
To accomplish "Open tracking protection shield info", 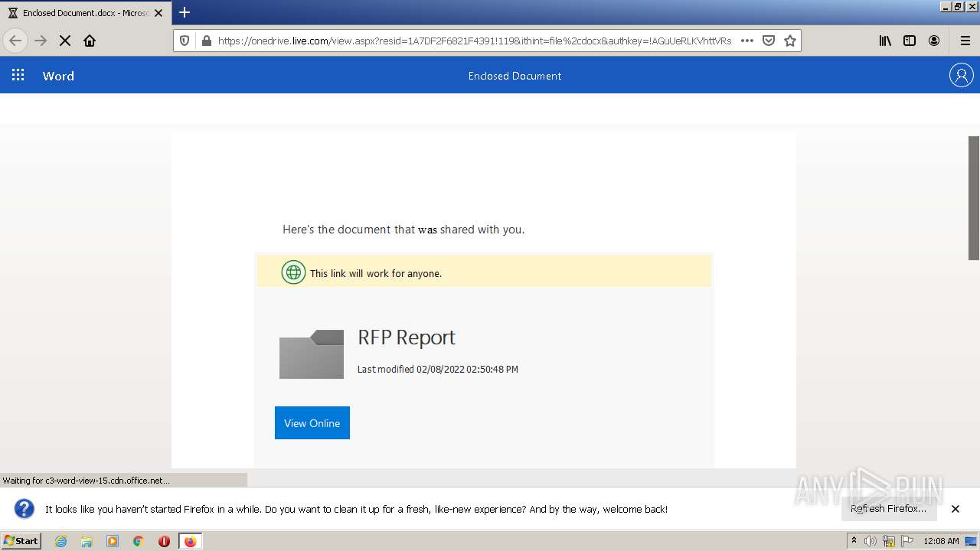I will [x=185, y=41].
